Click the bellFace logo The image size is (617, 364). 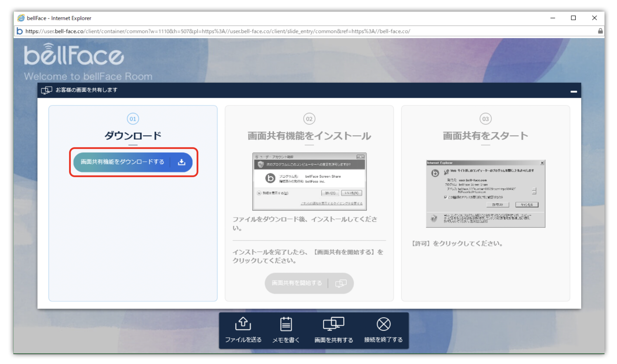coord(74,54)
